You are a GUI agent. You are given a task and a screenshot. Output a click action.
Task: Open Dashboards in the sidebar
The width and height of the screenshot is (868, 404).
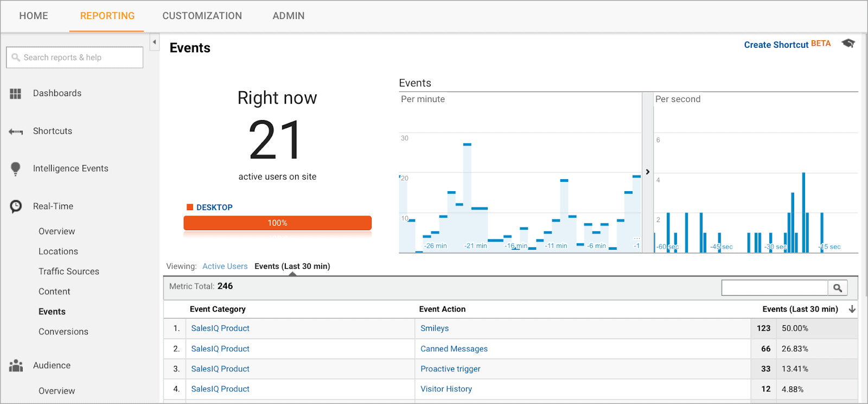[x=57, y=93]
